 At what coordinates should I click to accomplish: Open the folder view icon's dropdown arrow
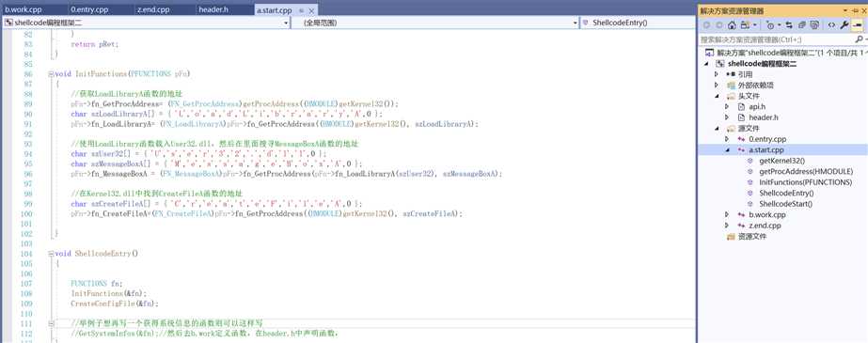(x=754, y=25)
